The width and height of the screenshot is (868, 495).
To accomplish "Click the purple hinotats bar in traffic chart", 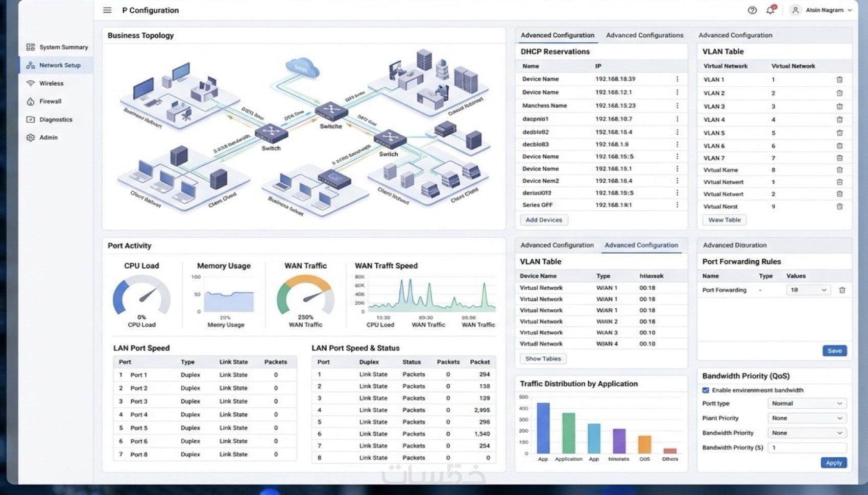I will coord(619,441).
